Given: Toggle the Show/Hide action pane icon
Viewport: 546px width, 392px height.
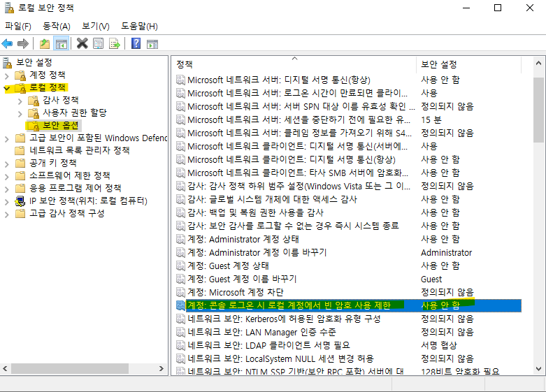Looking at the screenshot, I should (152, 44).
